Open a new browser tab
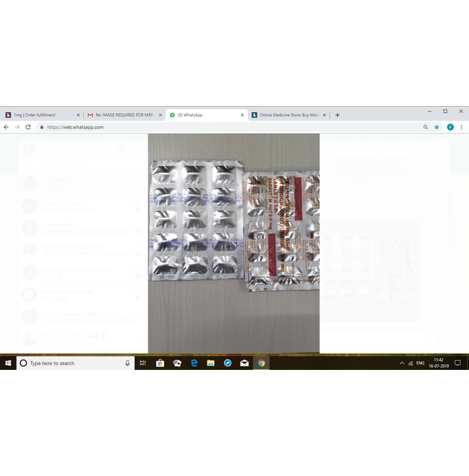 click(337, 115)
